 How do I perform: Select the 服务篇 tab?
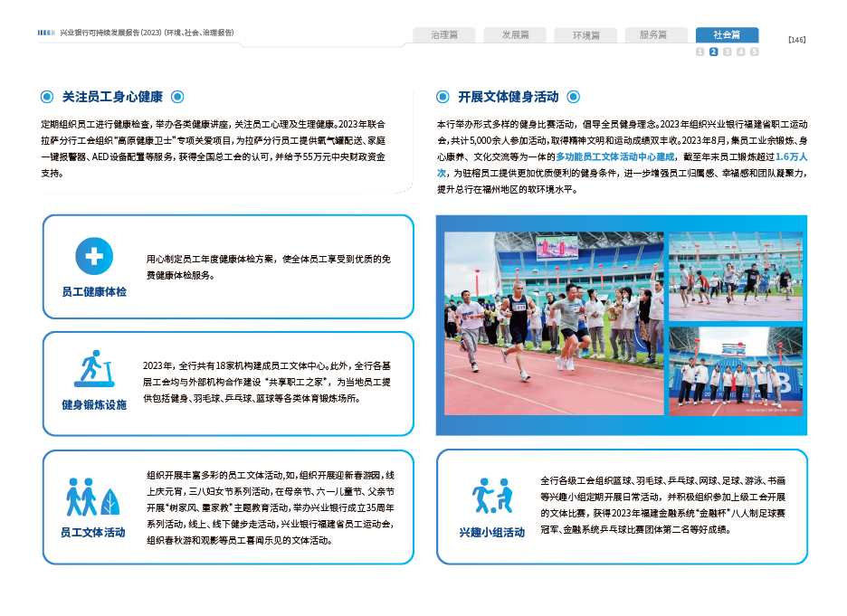pos(653,35)
